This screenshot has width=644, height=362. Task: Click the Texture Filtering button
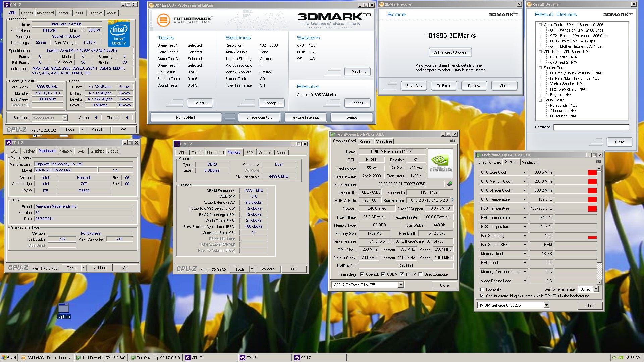pyautogui.click(x=306, y=117)
